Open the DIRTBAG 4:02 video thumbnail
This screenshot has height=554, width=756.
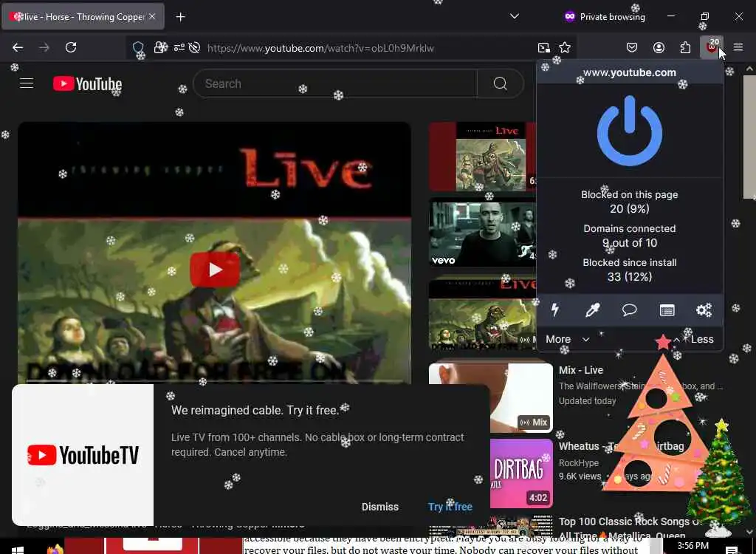tap(521, 473)
